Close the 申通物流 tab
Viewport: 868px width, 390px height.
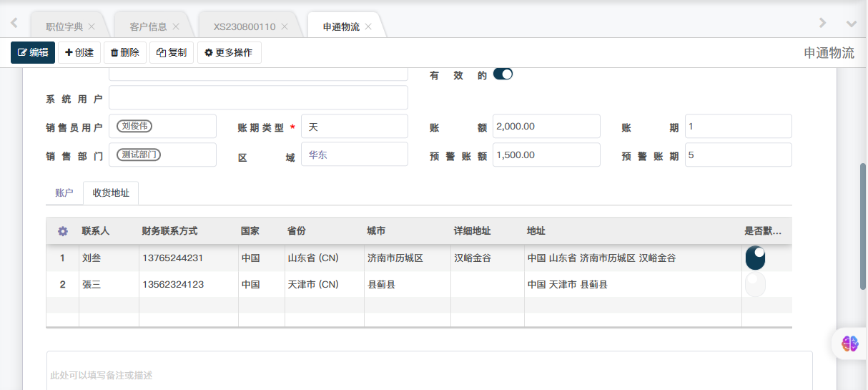point(368,26)
